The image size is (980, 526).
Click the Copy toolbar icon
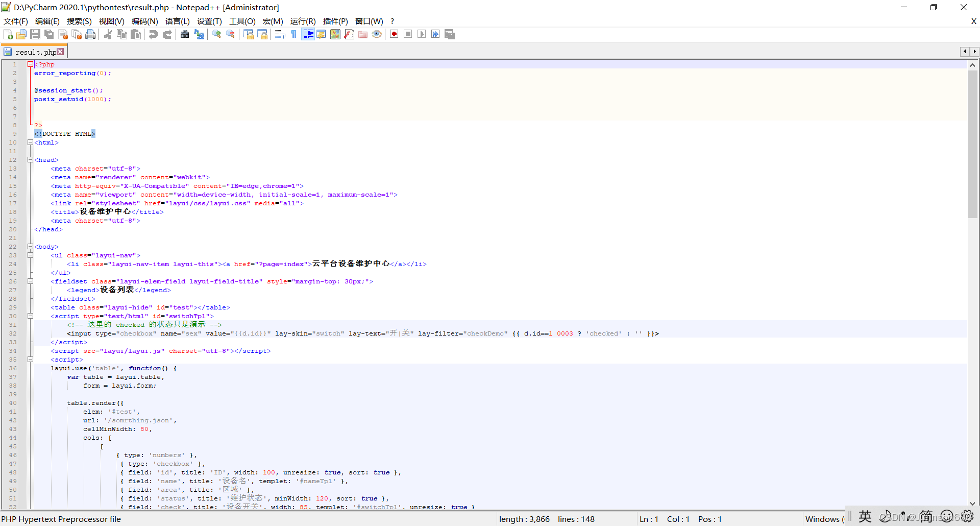pos(122,34)
